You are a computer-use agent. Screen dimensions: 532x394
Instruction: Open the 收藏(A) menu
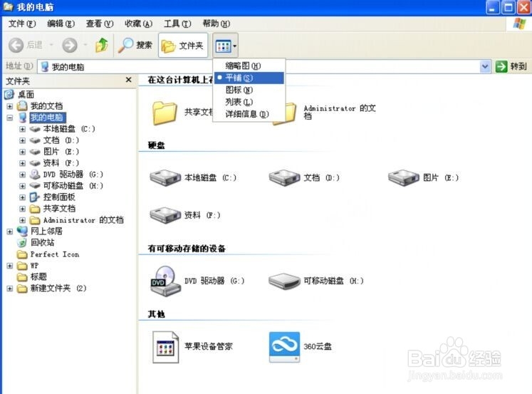click(138, 24)
